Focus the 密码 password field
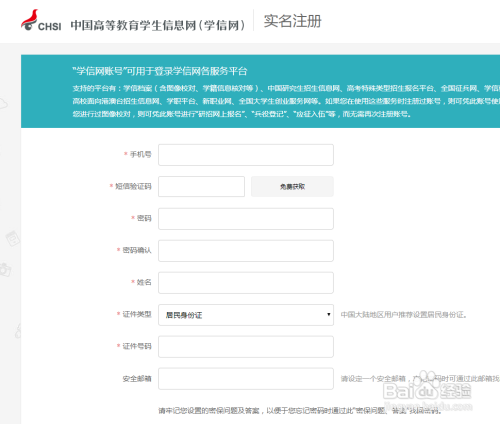The height and width of the screenshot is (424, 500). click(246, 219)
